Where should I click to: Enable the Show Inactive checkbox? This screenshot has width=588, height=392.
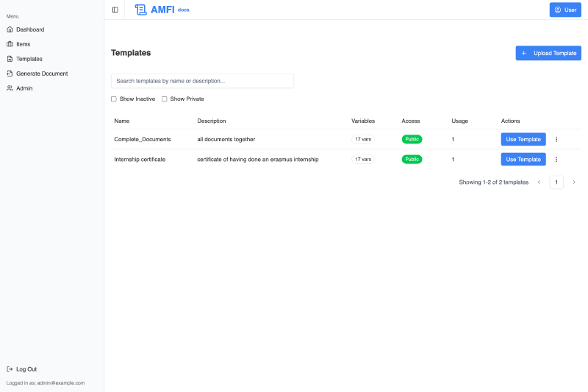tap(114, 99)
